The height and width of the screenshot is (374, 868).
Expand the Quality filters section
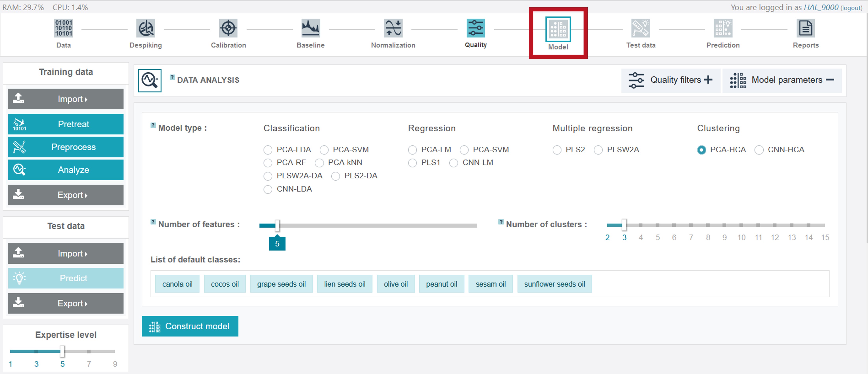point(671,80)
